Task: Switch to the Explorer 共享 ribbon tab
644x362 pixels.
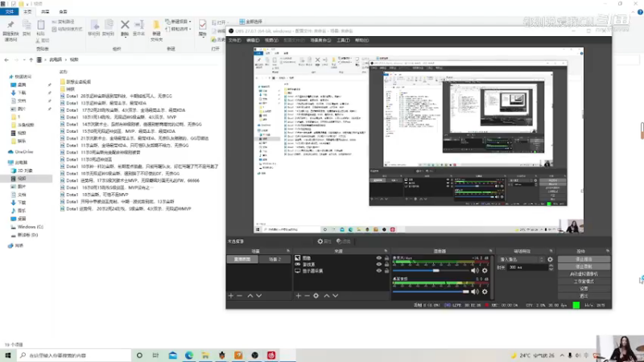Action: (x=45, y=11)
